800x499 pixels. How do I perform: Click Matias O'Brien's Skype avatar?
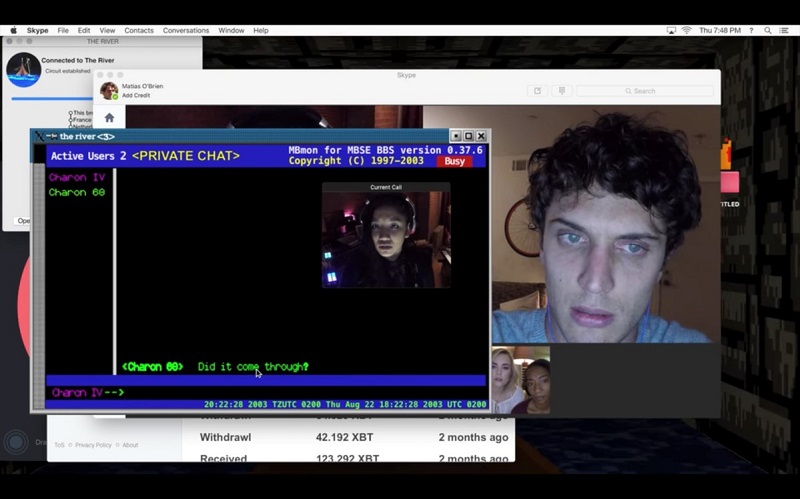[x=109, y=90]
